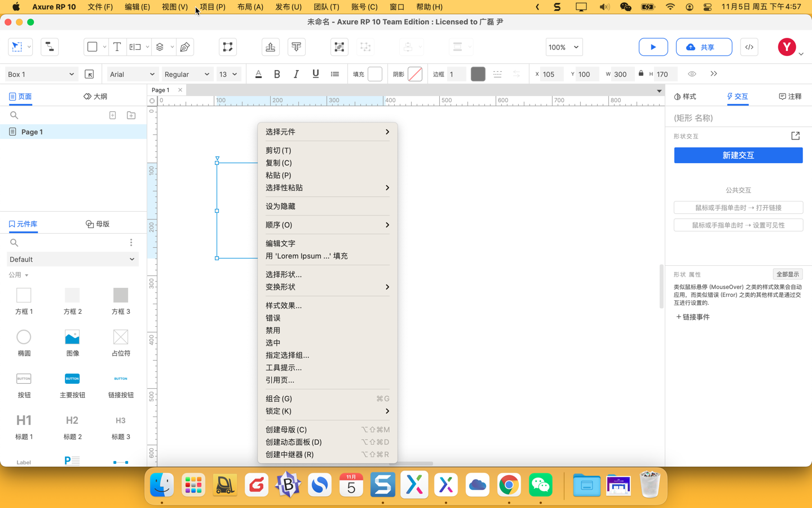This screenshot has width=812, height=508.
Task: Click the add folder icon
Action: click(131, 115)
